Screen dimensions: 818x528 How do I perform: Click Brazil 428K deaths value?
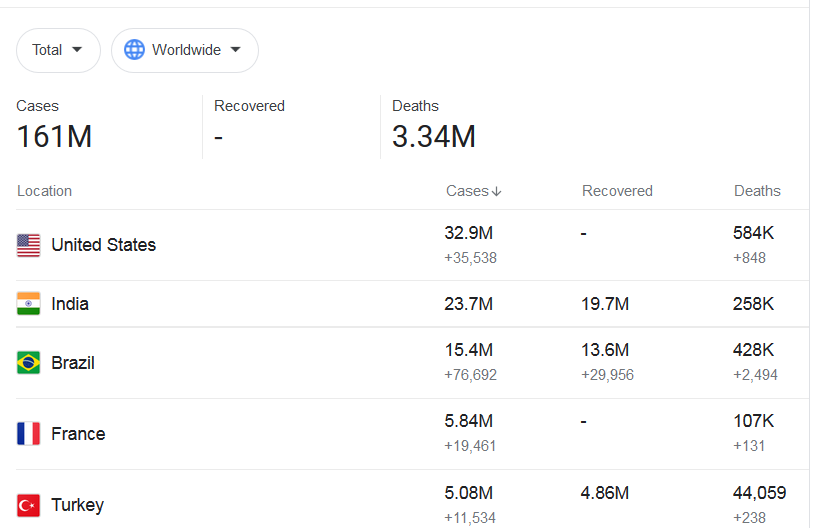[x=753, y=350]
